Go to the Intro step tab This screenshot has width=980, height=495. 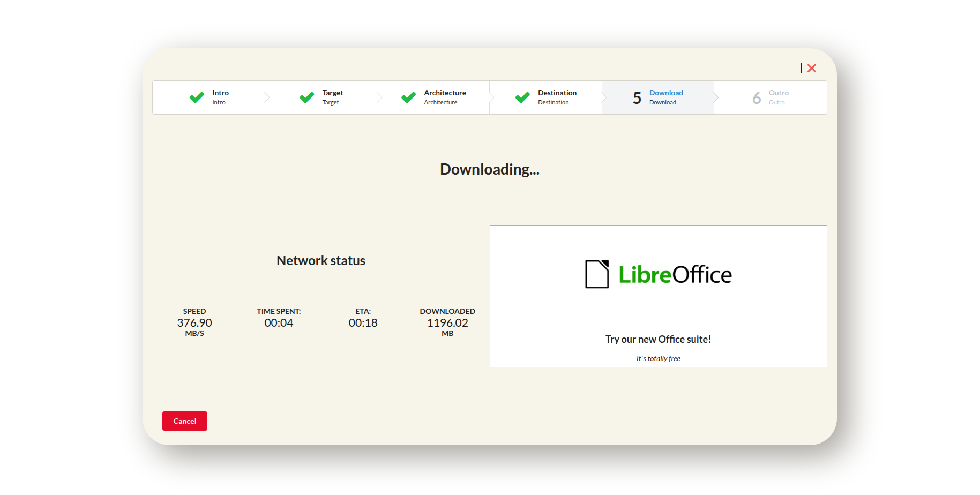coord(208,97)
